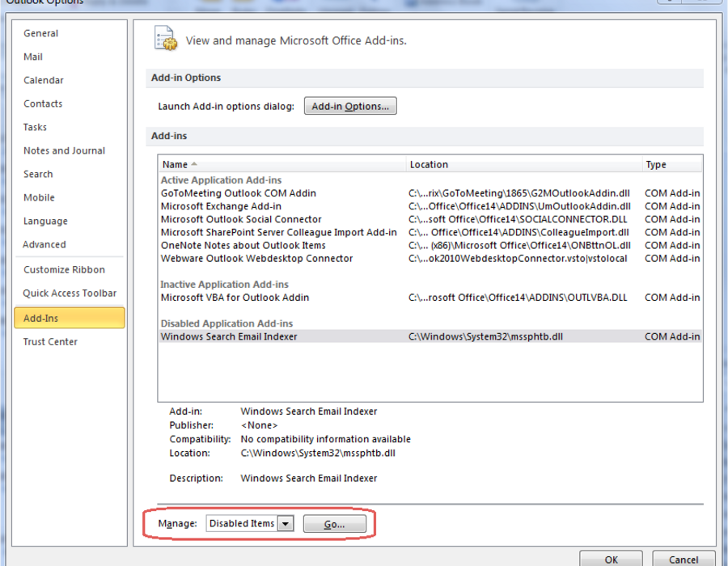Select OneNote Notes about Outlook Items
This screenshot has height=566, width=728.
[x=430, y=245]
